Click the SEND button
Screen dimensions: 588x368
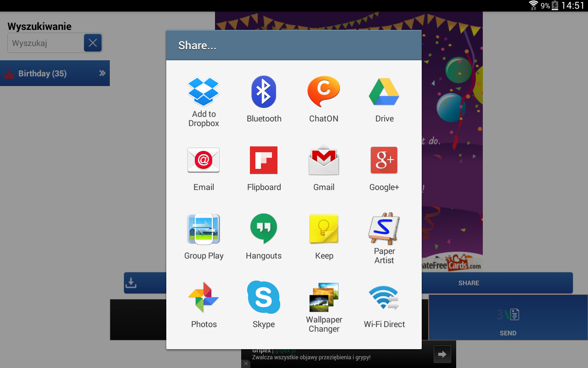[508, 318]
